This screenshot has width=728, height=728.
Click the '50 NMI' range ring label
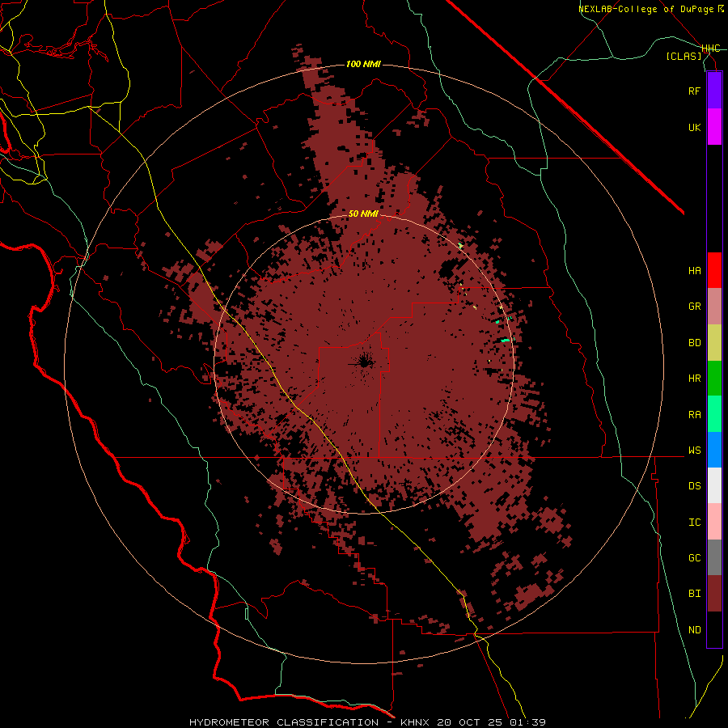point(363,214)
